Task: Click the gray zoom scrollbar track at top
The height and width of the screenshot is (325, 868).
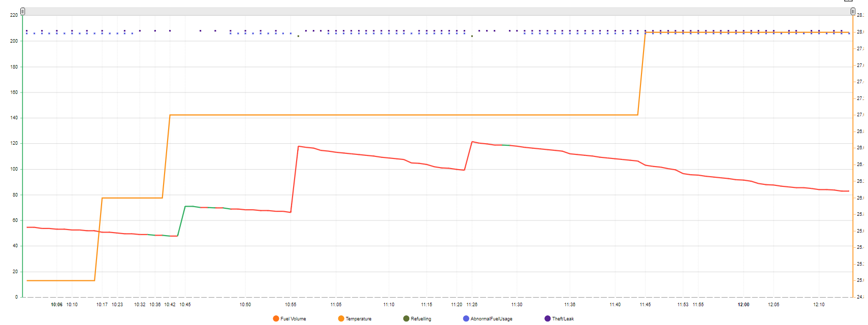Action: 437,11
